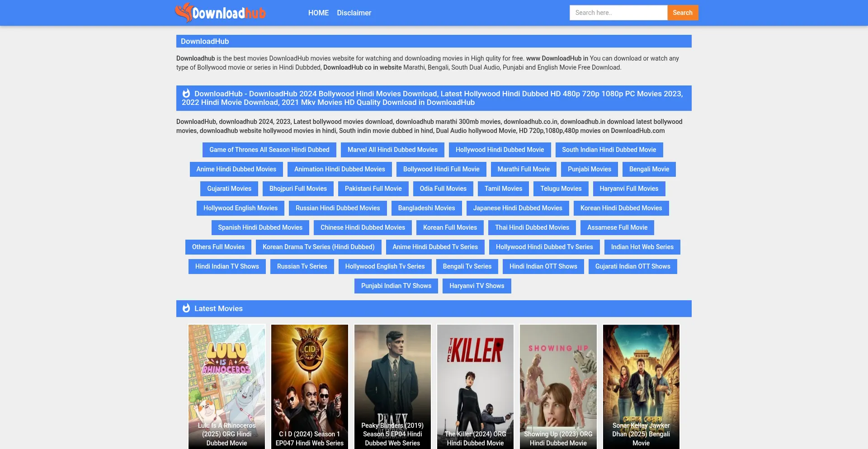The width and height of the screenshot is (868, 449).
Task: Open Tamil Movies category
Action: 503,189
